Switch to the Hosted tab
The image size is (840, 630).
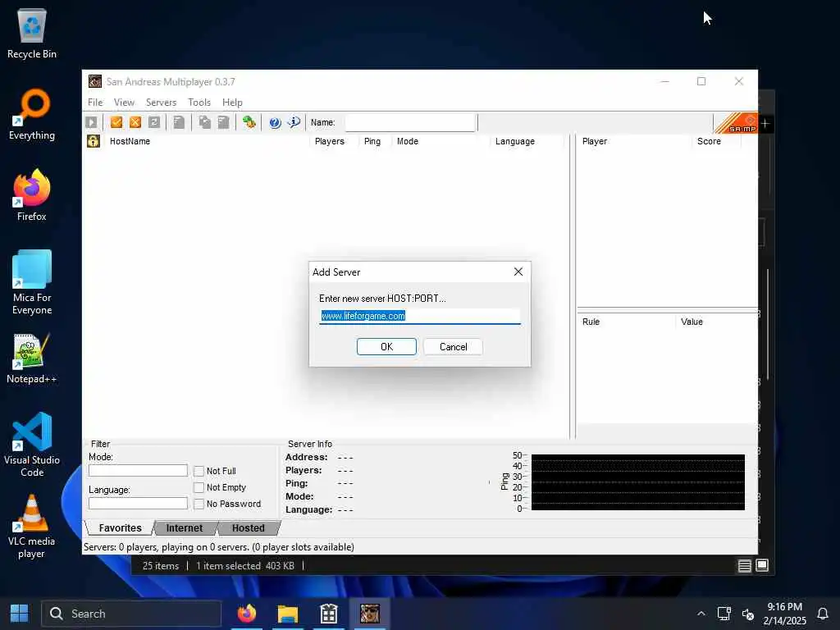(x=248, y=528)
